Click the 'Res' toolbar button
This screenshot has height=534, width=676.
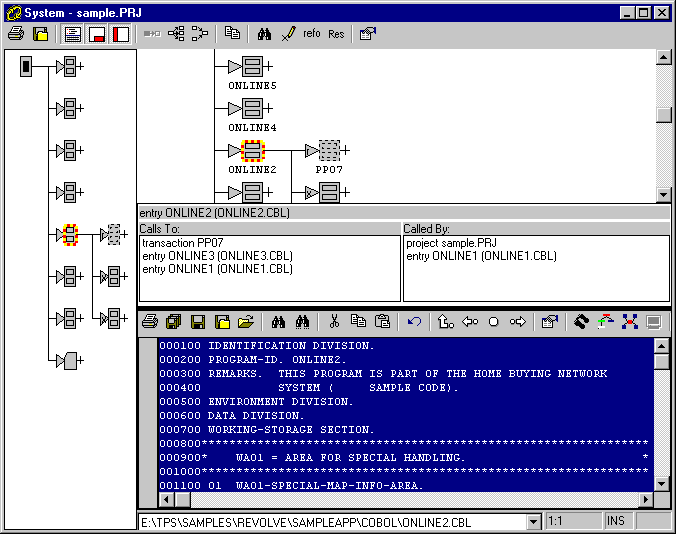point(336,34)
